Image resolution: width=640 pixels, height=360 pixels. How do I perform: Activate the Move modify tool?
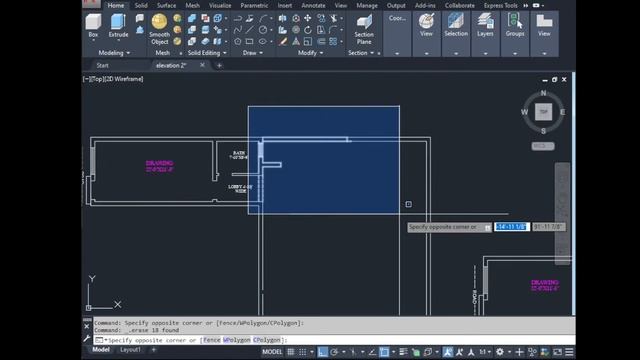(308, 18)
